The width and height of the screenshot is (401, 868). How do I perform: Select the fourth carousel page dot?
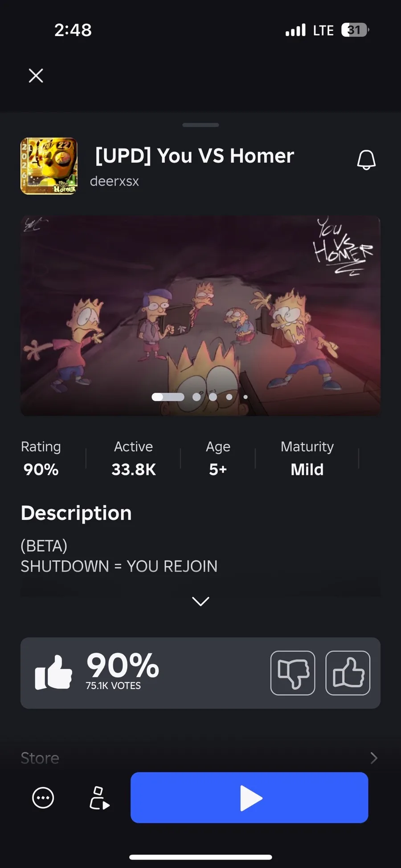point(229,397)
